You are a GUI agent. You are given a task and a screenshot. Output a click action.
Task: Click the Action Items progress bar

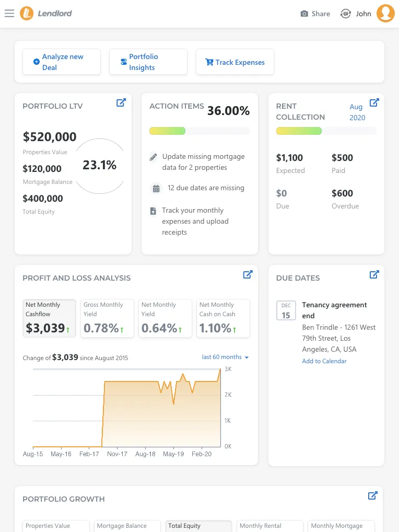(x=199, y=131)
